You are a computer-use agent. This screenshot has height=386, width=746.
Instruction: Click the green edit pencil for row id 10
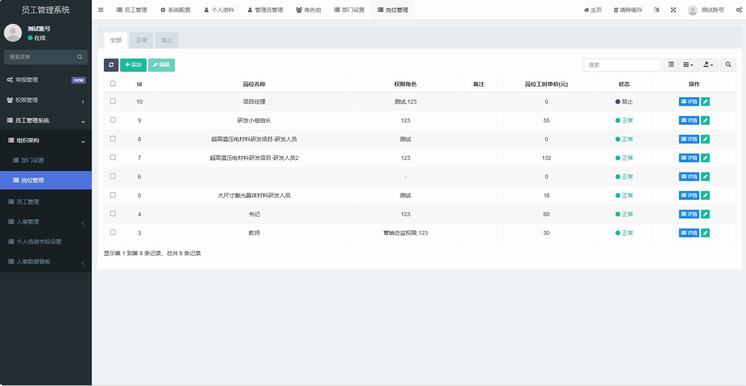pyautogui.click(x=706, y=101)
